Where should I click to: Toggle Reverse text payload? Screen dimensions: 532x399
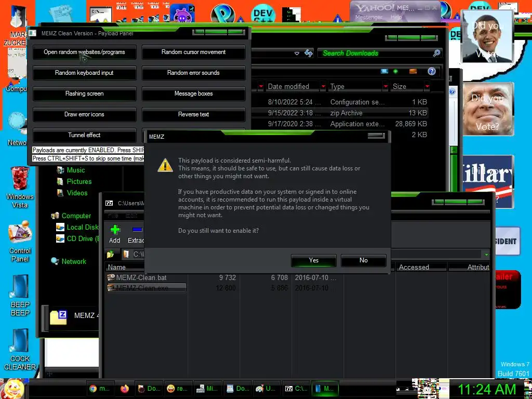193,114
